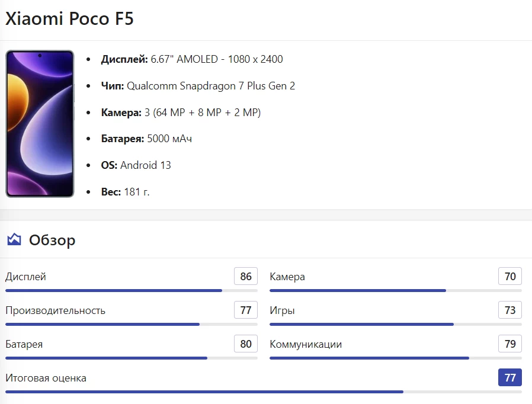Click the Батарея score badge 80
532x404 pixels.
click(246, 344)
